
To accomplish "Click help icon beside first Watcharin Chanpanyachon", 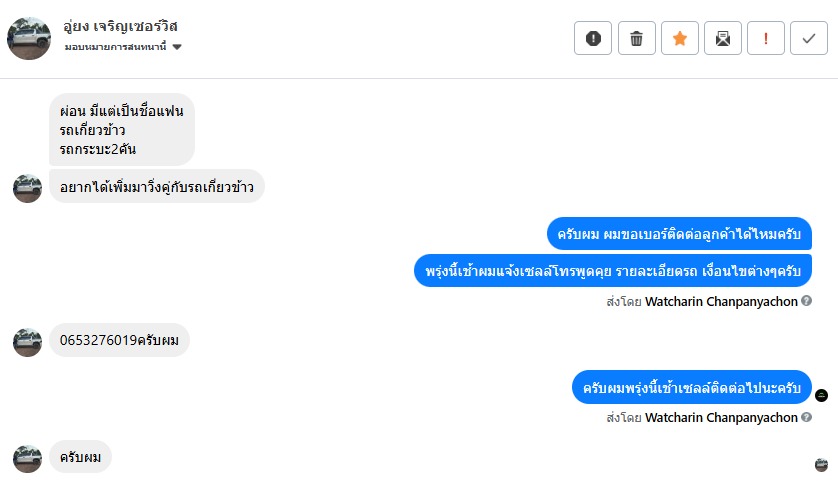I will (x=807, y=300).
